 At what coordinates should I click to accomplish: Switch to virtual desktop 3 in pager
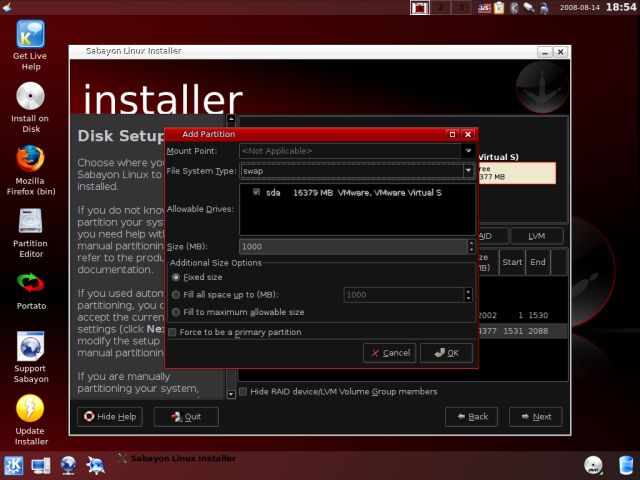click(x=460, y=8)
